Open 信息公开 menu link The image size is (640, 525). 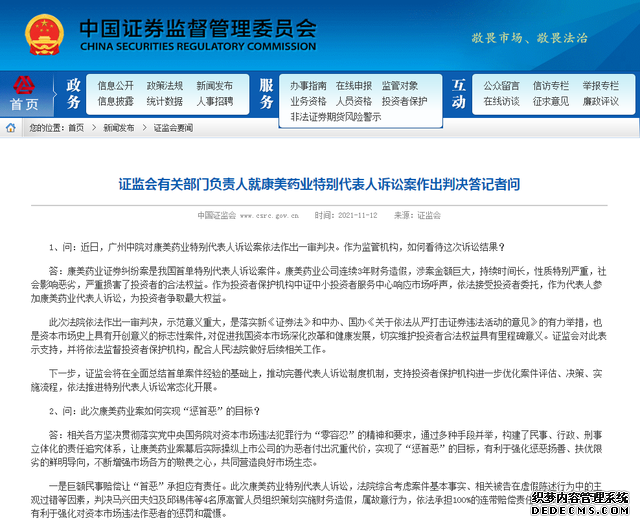pyautogui.click(x=116, y=86)
